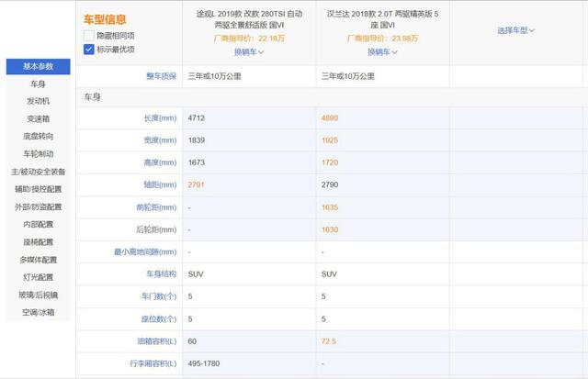
Task: Click the highlighted 2791 wheelbase value
Action: 196,184
